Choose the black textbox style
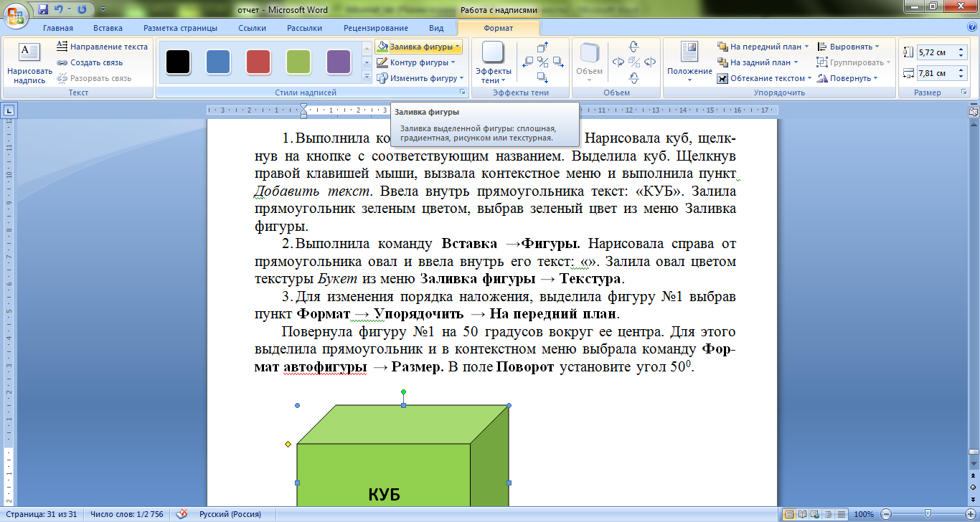Image resolution: width=980 pixels, height=522 pixels. coord(178,62)
